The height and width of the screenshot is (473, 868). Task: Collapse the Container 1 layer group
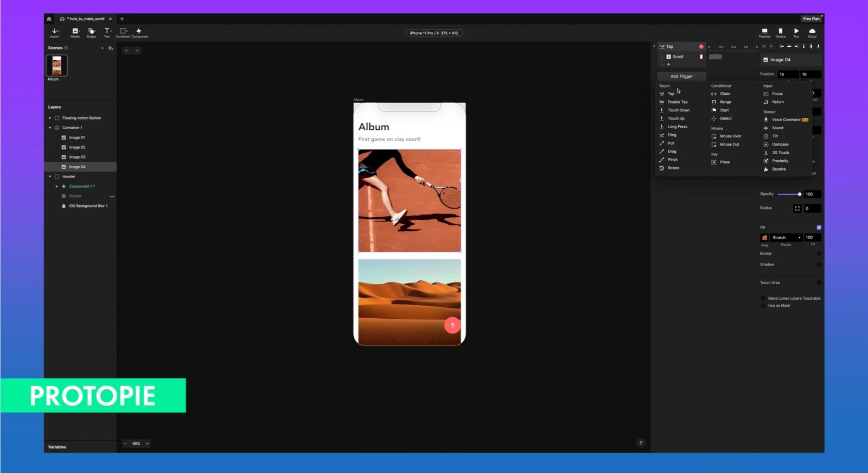coord(50,128)
